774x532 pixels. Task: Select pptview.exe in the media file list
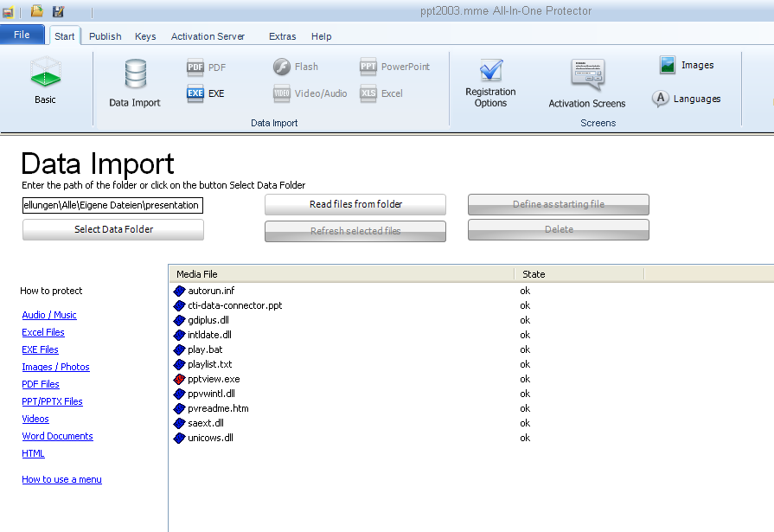click(x=214, y=379)
